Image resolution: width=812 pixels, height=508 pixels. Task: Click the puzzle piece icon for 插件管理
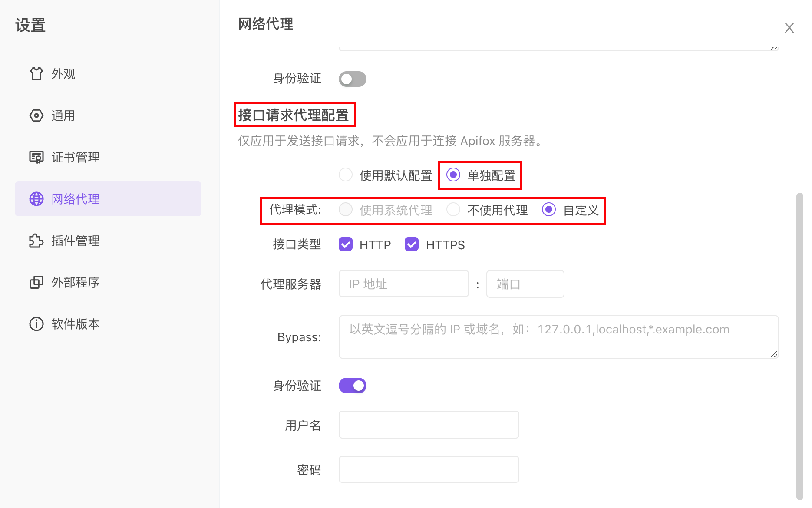click(x=36, y=241)
